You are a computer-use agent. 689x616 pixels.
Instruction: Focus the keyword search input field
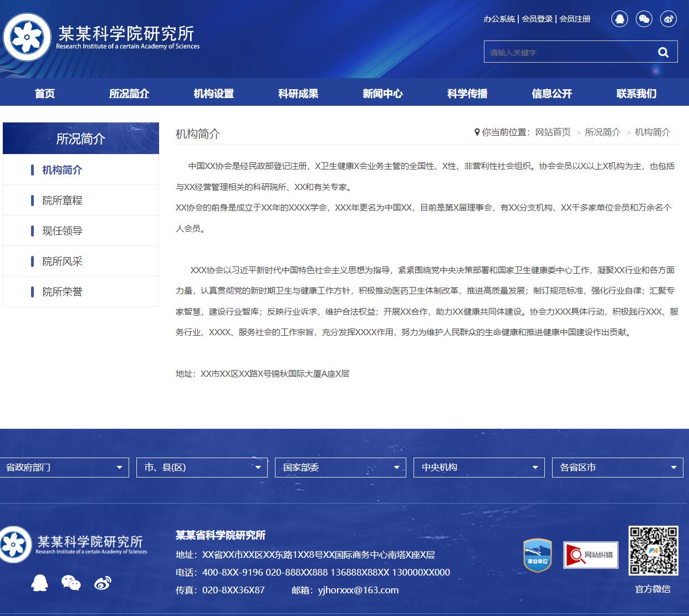565,52
